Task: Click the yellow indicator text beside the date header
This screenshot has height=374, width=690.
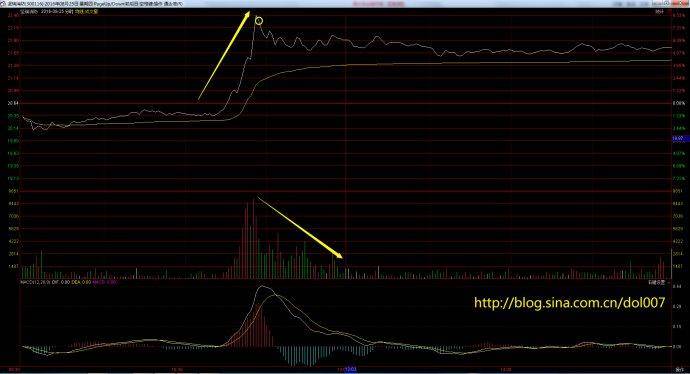Action: click(86, 12)
